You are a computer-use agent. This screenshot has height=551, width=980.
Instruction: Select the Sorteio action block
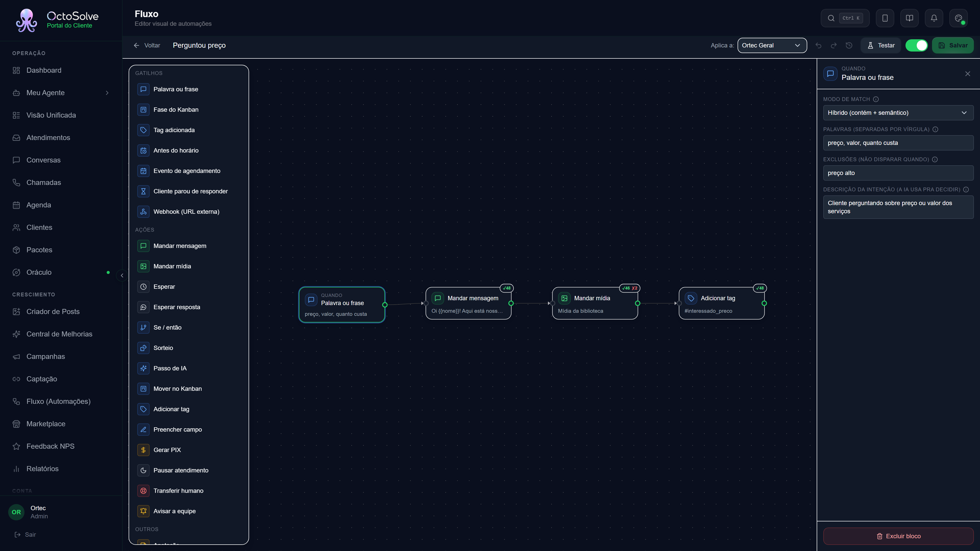(189, 348)
